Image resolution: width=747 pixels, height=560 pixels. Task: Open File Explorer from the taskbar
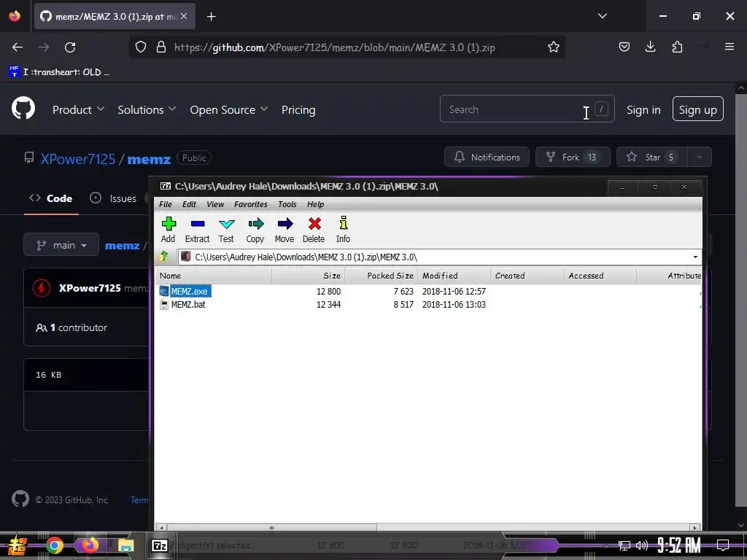point(125,545)
